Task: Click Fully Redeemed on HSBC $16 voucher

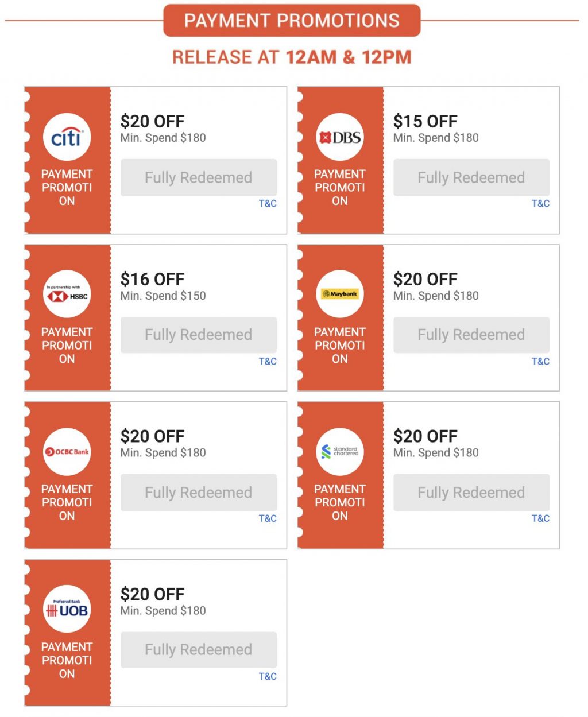Action: (x=198, y=335)
